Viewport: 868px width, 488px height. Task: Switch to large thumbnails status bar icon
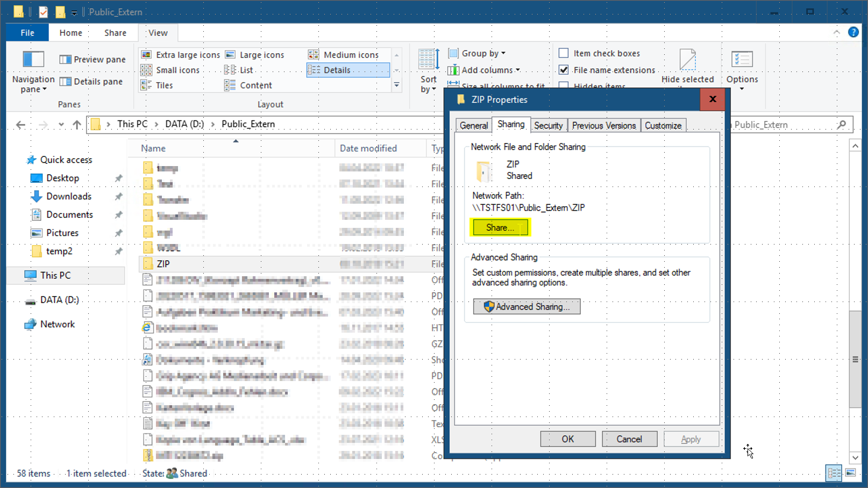850,473
